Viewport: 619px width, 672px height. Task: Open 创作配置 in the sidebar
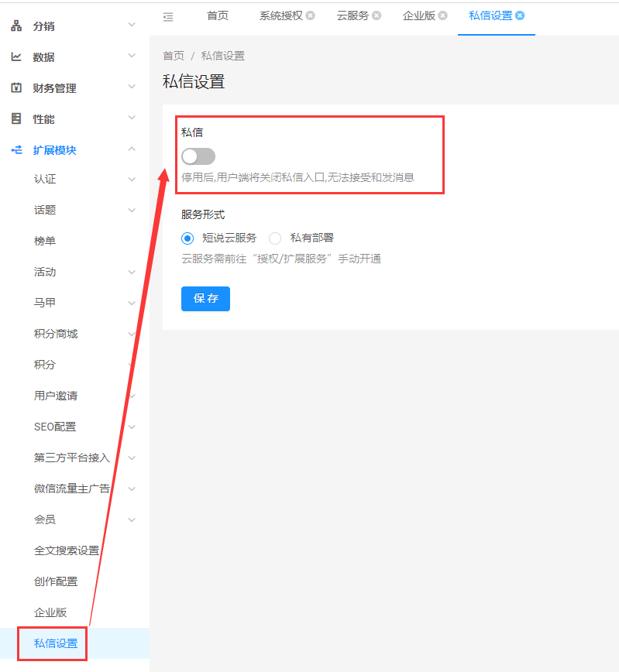[56, 581]
